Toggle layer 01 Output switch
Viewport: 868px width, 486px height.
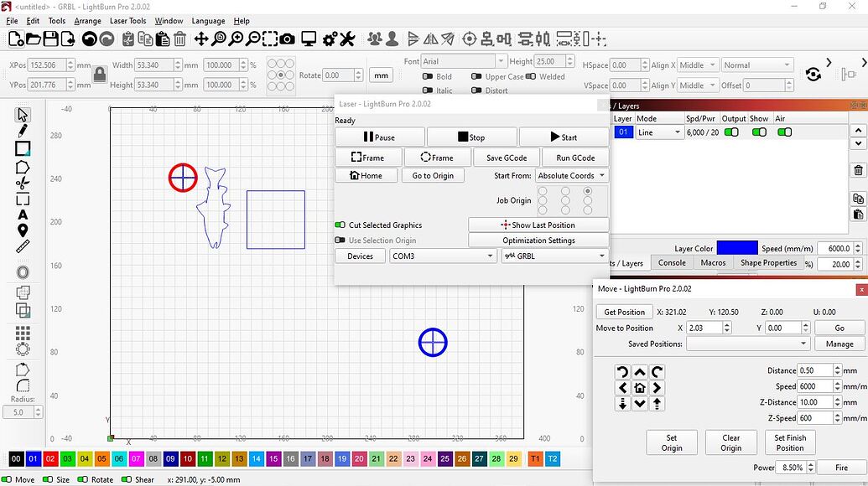(731, 132)
